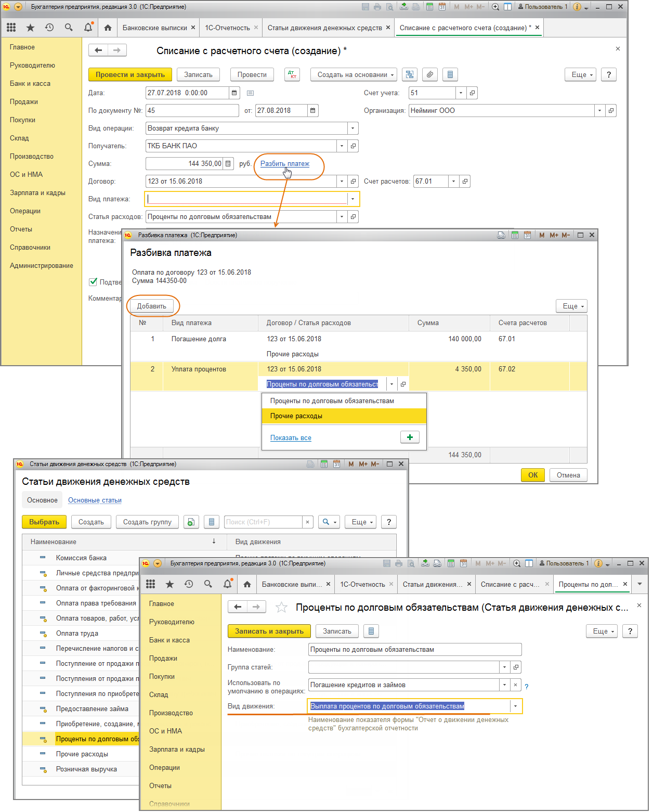Open Favorites star in top toolbar
This screenshot has height=812, width=653.
(30, 28)
